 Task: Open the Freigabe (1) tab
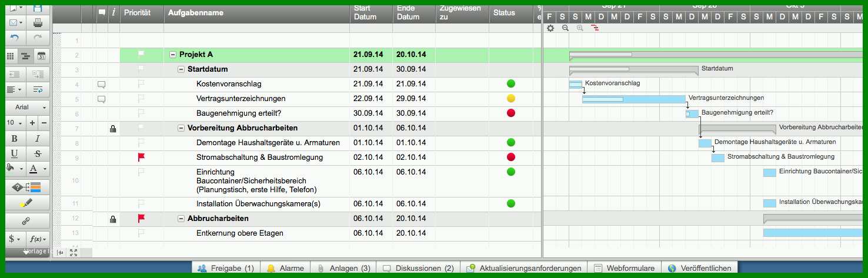[226, 268]
